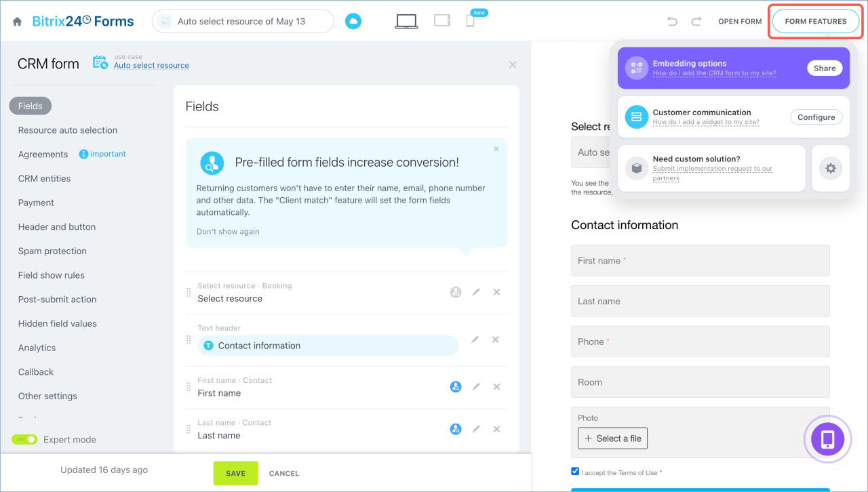Click the Phone input field
The height and width of the screenshot is (492, 868).
[x=701, y=342]
